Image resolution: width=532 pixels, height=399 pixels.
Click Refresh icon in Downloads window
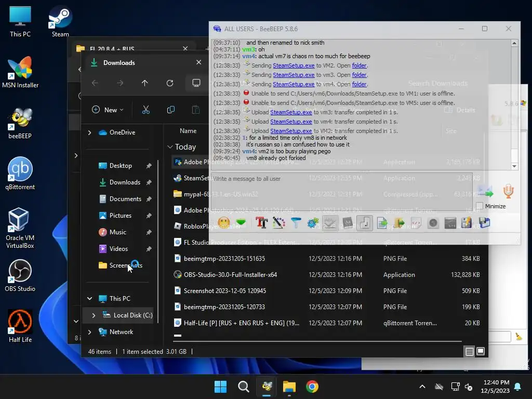(170, 83)
